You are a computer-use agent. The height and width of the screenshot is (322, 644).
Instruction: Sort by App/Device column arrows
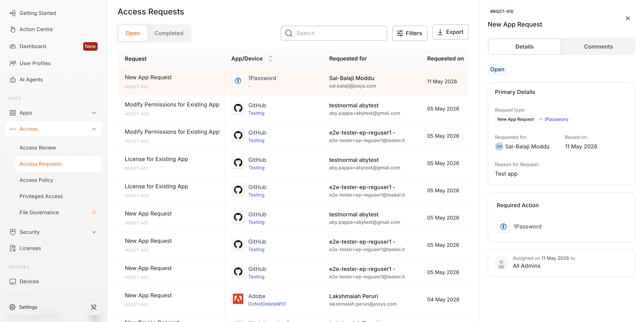270,59
